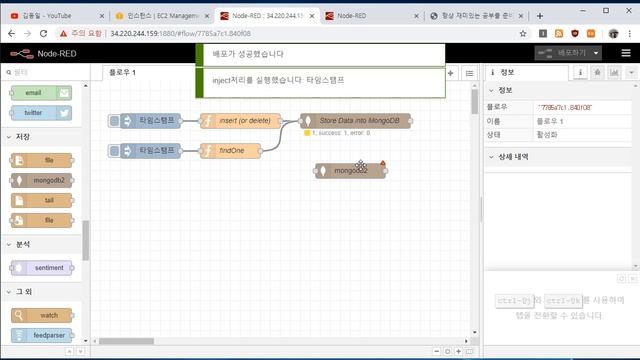Open the info sidebar tab icon
This screenshot has height=360, width=640.
click(580, 73)
